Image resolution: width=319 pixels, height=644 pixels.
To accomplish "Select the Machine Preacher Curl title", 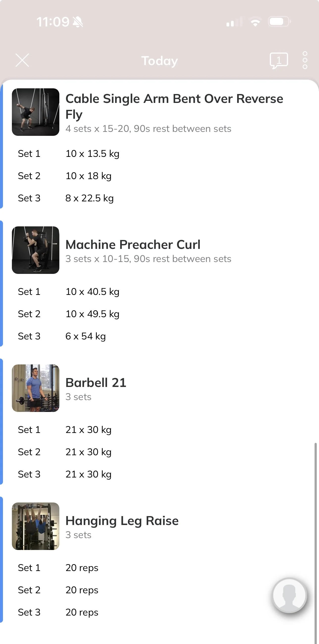I will (x=133, y=244).
